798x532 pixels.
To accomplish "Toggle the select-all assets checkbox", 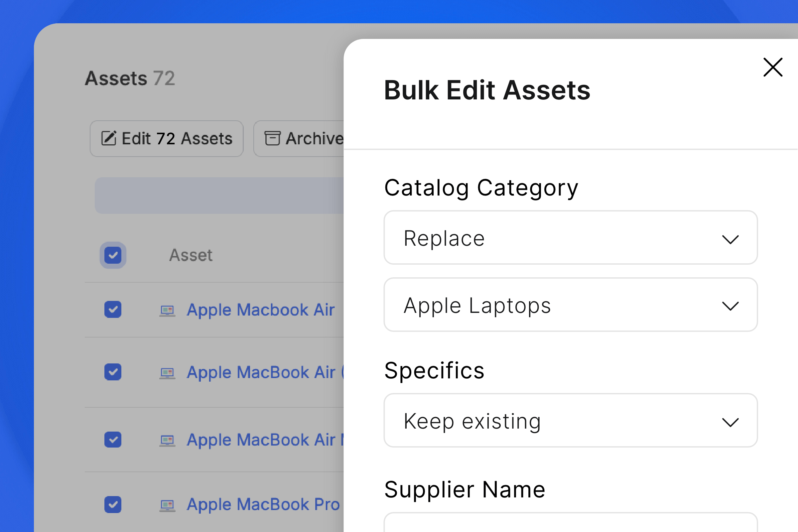I will [x=113, y=254].
